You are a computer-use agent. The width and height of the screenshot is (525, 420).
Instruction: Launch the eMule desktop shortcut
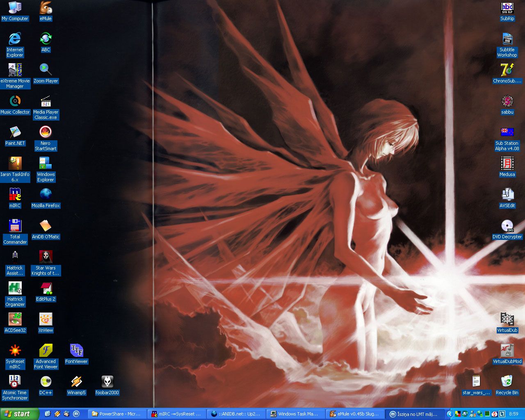coord(46,11)
